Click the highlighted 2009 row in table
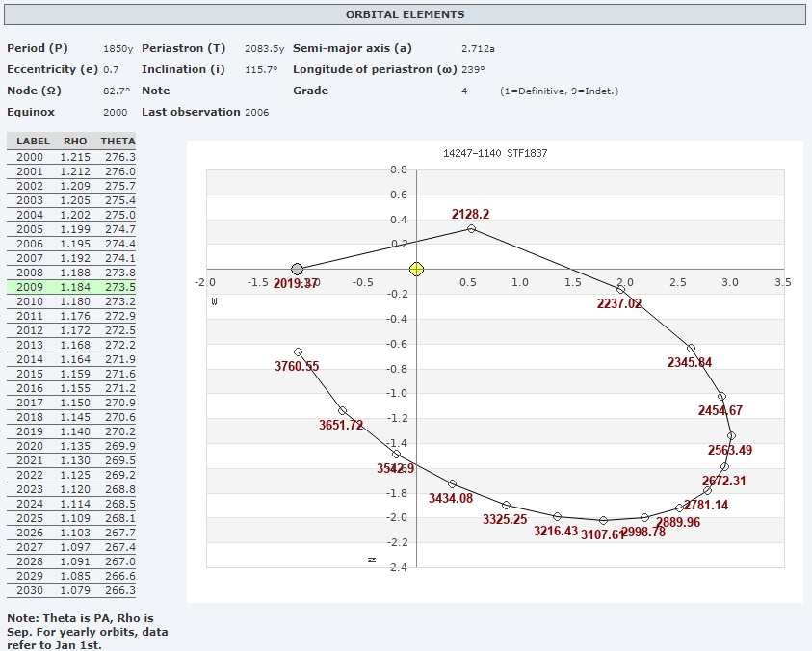Screen dimensions: 812x651 (x=72, y=287)
